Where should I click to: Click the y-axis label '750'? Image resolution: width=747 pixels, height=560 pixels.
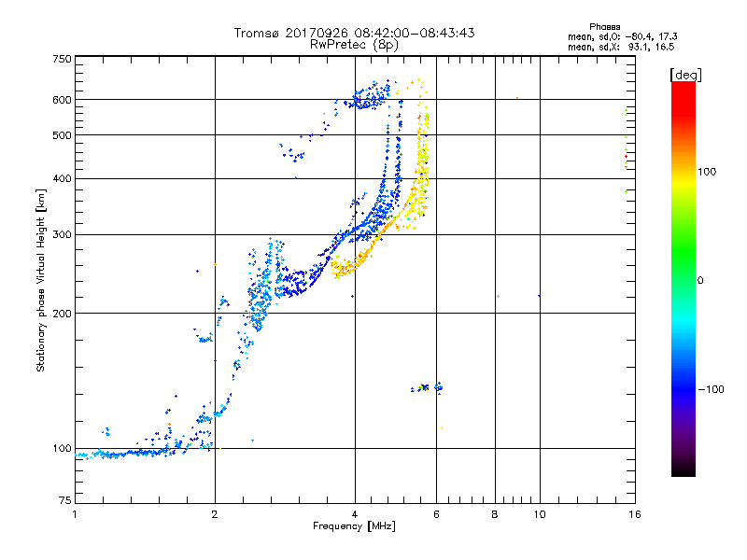(x=62, y=59)
